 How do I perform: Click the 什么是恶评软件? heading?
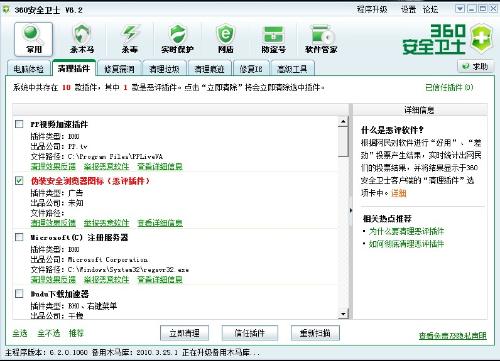[392, 130]
